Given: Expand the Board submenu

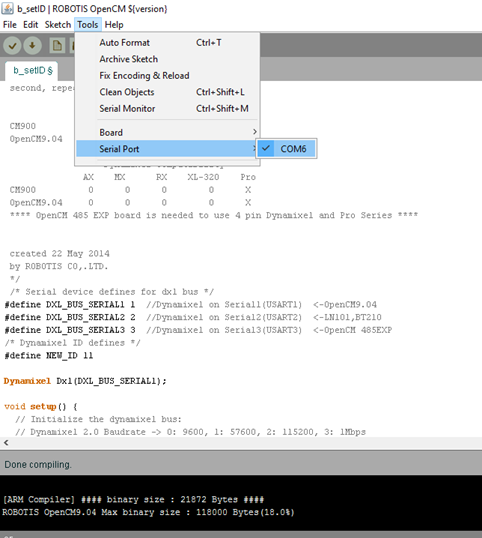Looking at the screenshot, I should click(x=167, y=132).
